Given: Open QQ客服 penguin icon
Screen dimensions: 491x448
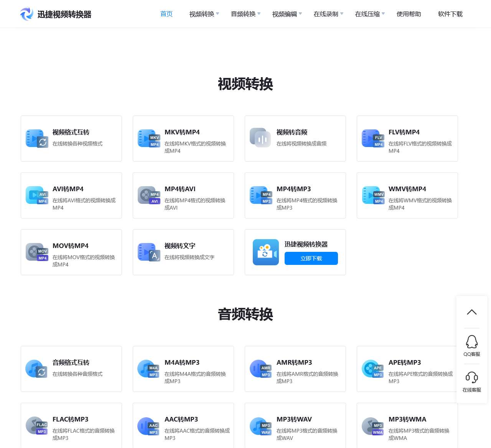Looking at the screenshot, I should [x=471, y=342].
